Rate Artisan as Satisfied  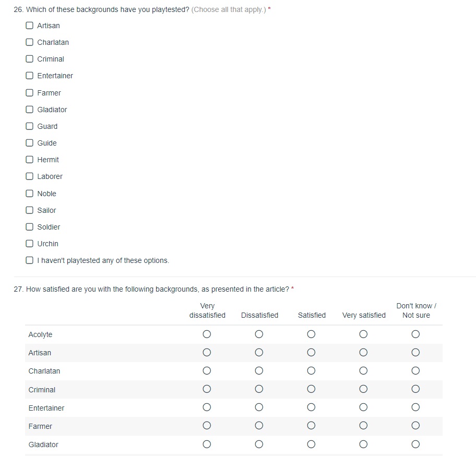pyautogui.click(x=311, y=353)
